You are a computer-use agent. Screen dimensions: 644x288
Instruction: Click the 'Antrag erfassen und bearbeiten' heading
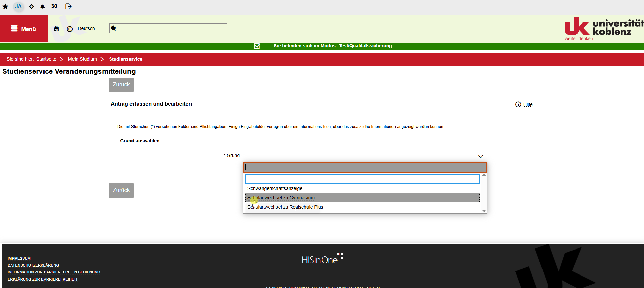coord(151,104)
